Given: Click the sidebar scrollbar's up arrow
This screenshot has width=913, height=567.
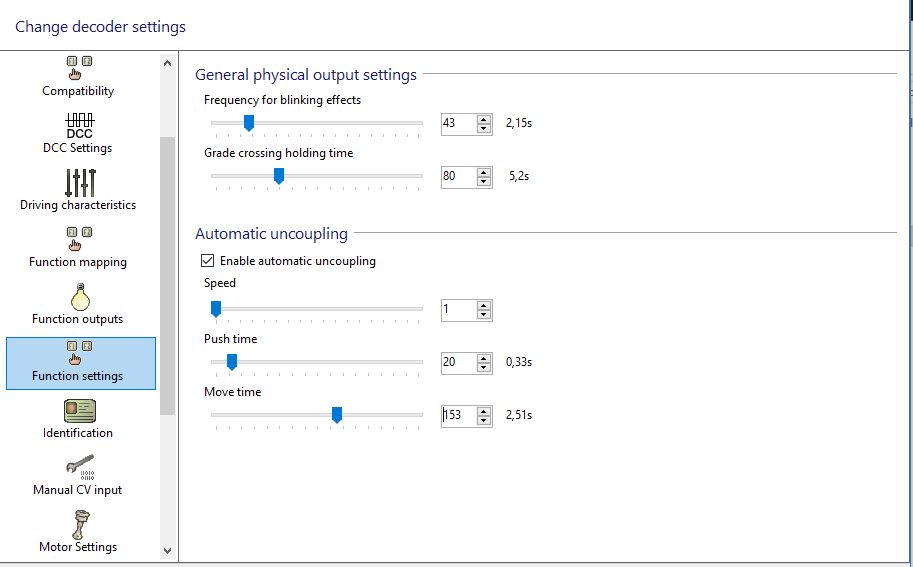Looking at the screenshot, I should coord(168,63).
